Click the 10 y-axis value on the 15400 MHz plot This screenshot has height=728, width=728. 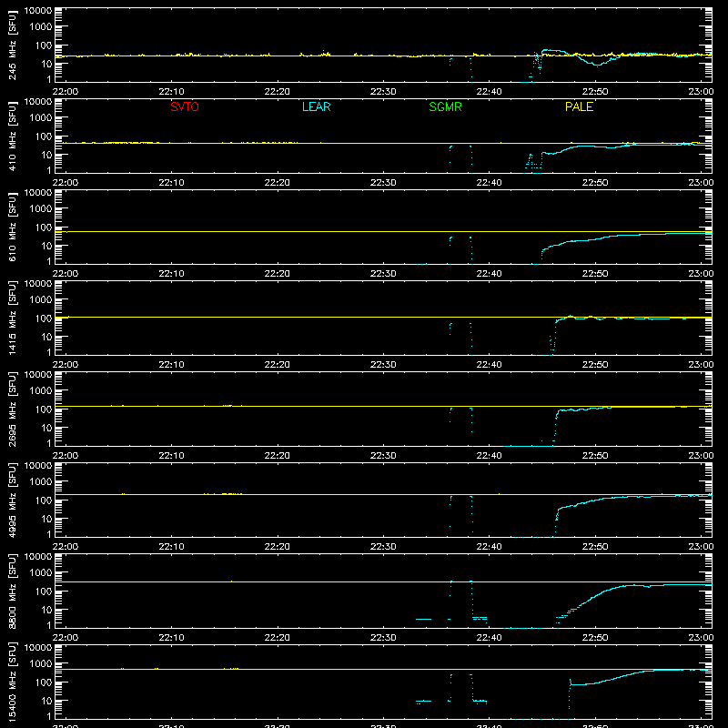(x=47, y=701)
